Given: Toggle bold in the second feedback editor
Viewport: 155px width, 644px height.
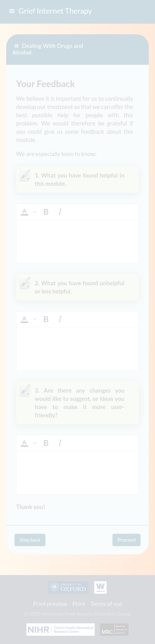Looking at the screenshot, I should 46,319.
